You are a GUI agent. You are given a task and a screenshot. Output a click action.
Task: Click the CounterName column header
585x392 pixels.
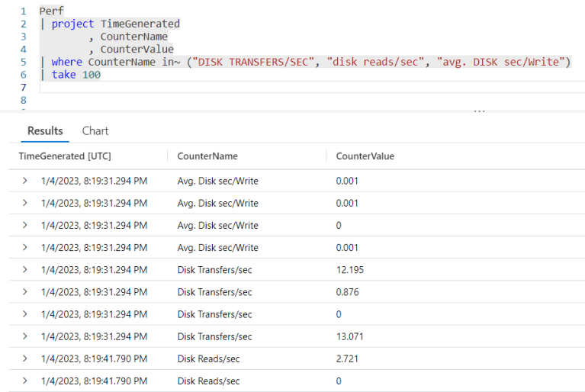coord(207,156)
